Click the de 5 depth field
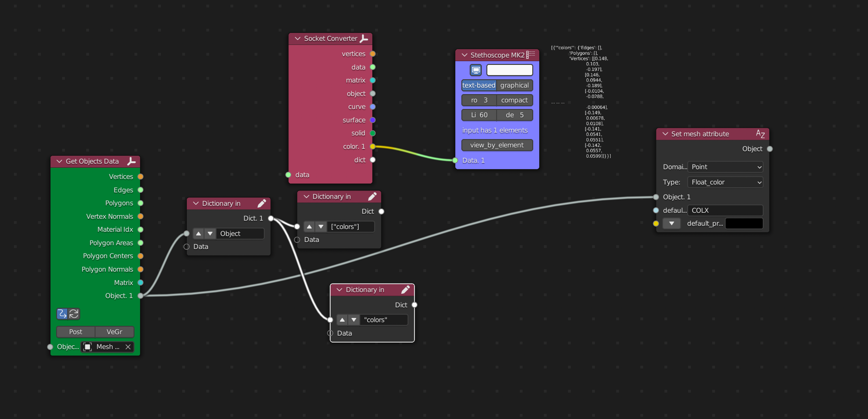 (515, 115)
